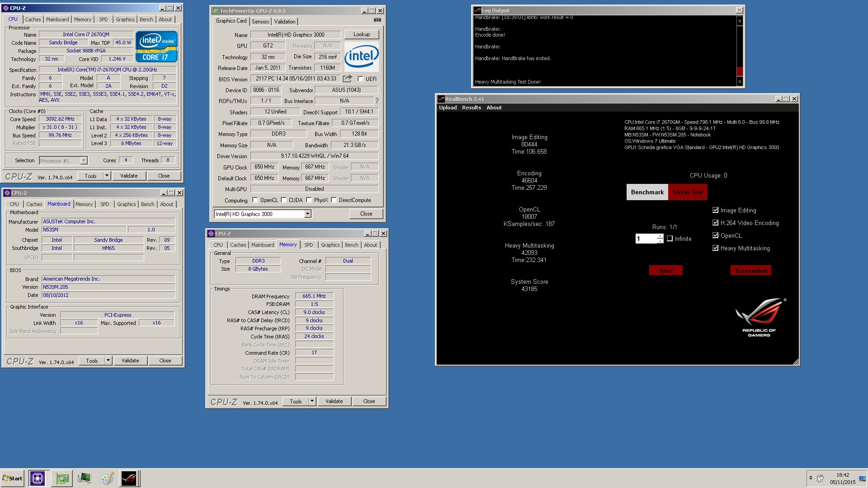The width and height of the screenshot is (868, 488).
Task: Click the GPU-Z window title icon
Action: pyautogui.click(x=216, y=11)
